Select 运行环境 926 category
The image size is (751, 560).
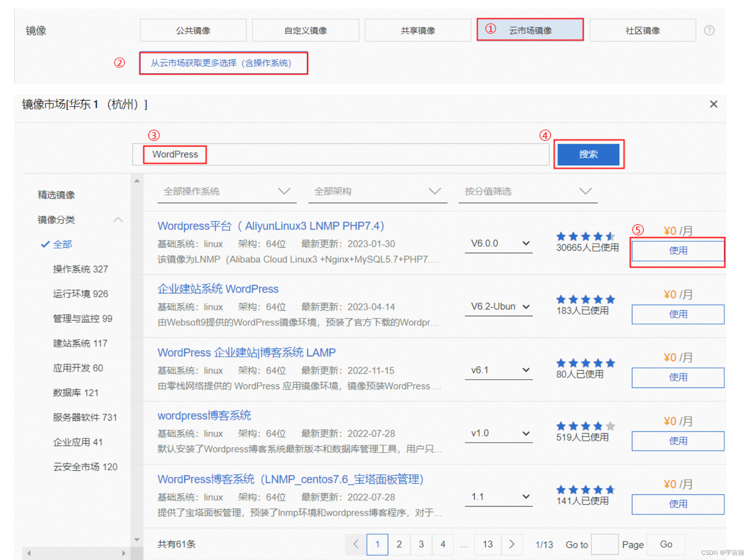pyautogui.click(x=80, y=294)
